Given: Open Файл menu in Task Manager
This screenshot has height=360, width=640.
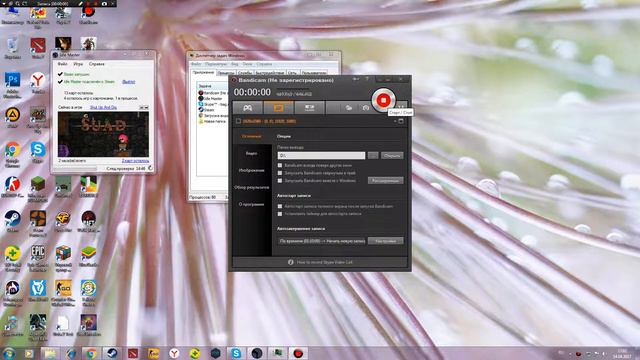Looking at the screenshot, I should [x=196, y=64].
